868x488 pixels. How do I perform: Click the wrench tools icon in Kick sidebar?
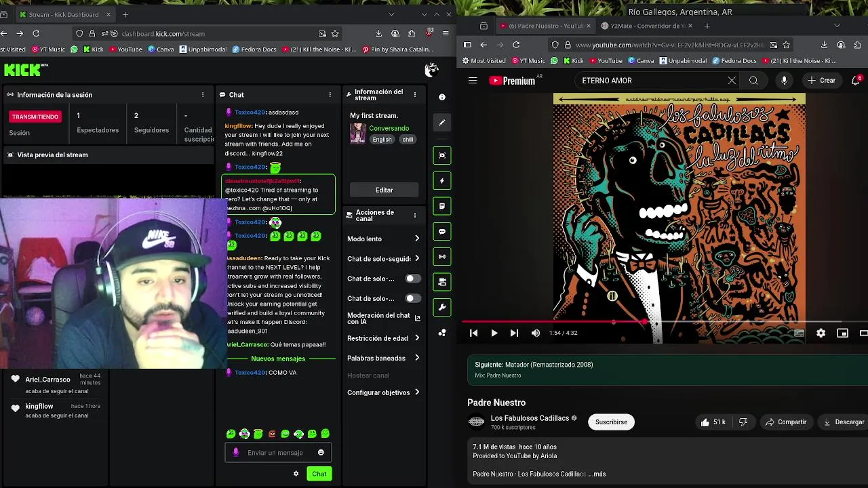(x=442, y=307)
